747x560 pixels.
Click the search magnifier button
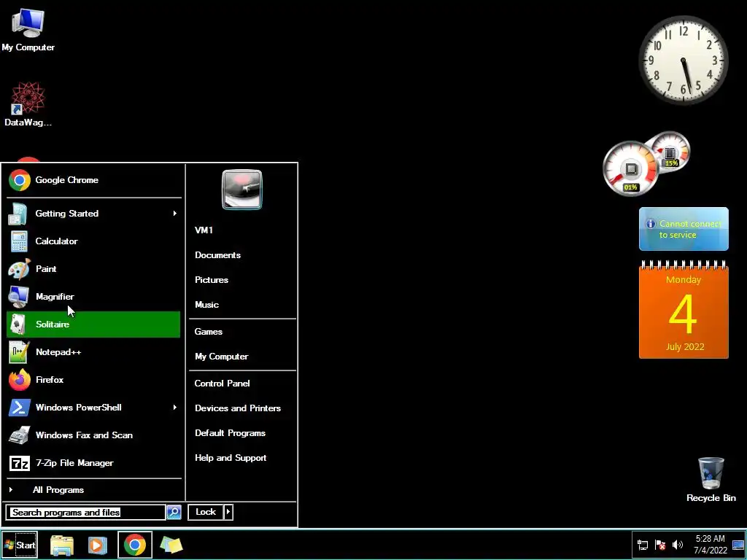pos(174,512)
